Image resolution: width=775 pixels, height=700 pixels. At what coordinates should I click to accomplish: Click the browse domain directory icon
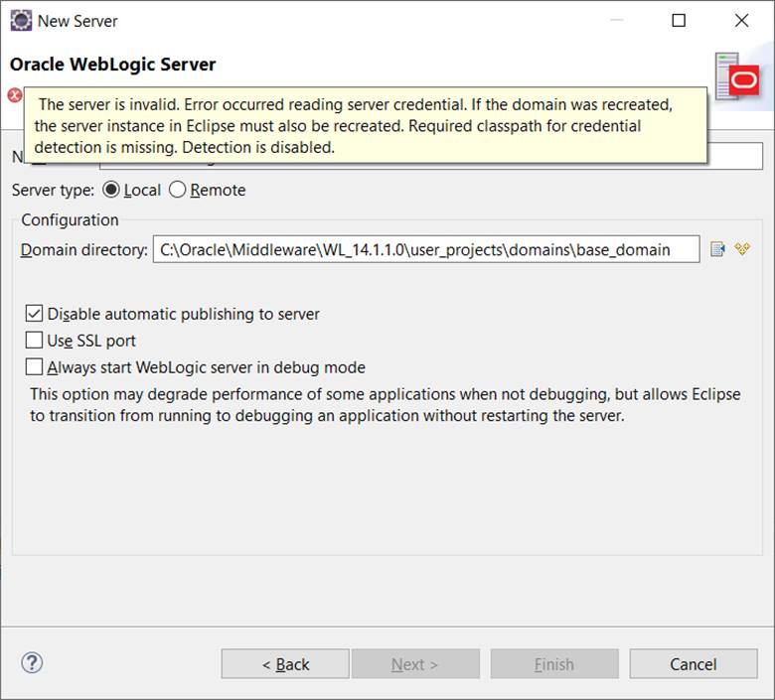click(717, 249)
